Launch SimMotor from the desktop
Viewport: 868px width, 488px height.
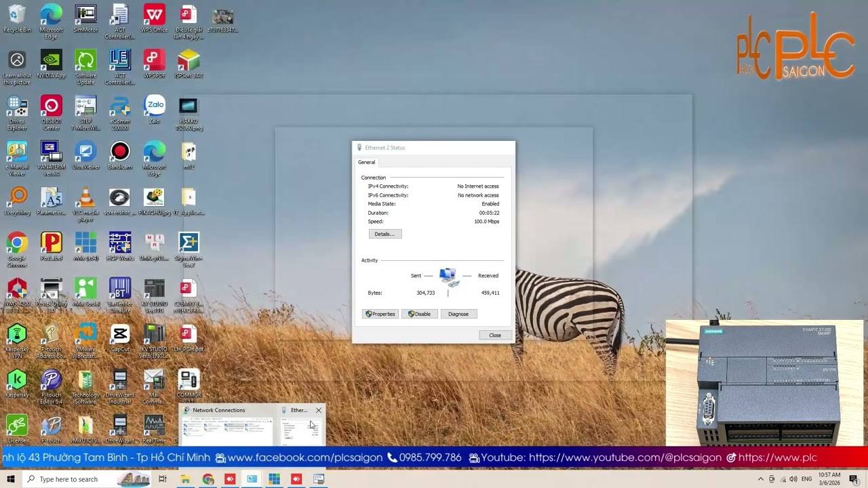85,19
